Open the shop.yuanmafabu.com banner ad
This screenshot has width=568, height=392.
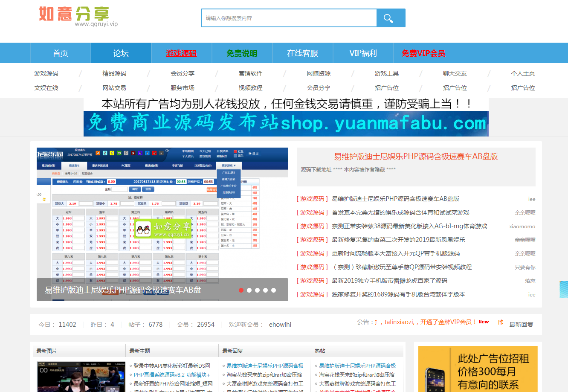(x=286, y=123)
